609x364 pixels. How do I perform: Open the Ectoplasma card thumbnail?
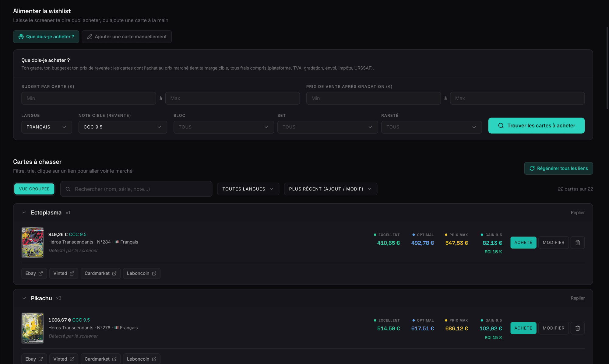pos(33,243)
